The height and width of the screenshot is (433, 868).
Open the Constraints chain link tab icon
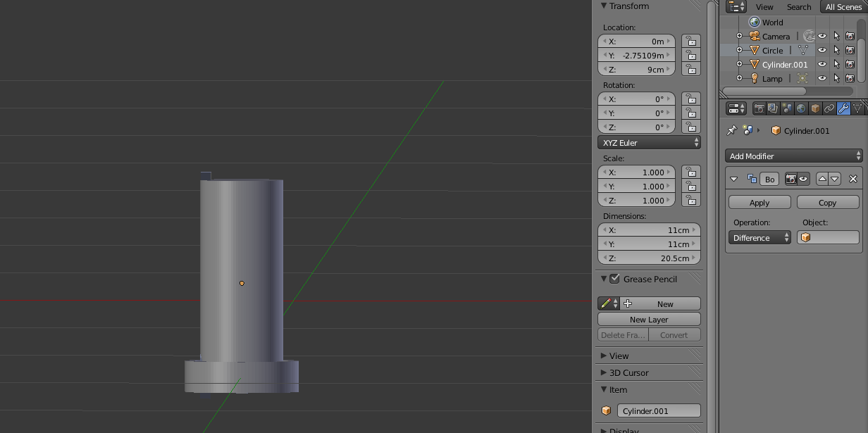coord(829,108)
